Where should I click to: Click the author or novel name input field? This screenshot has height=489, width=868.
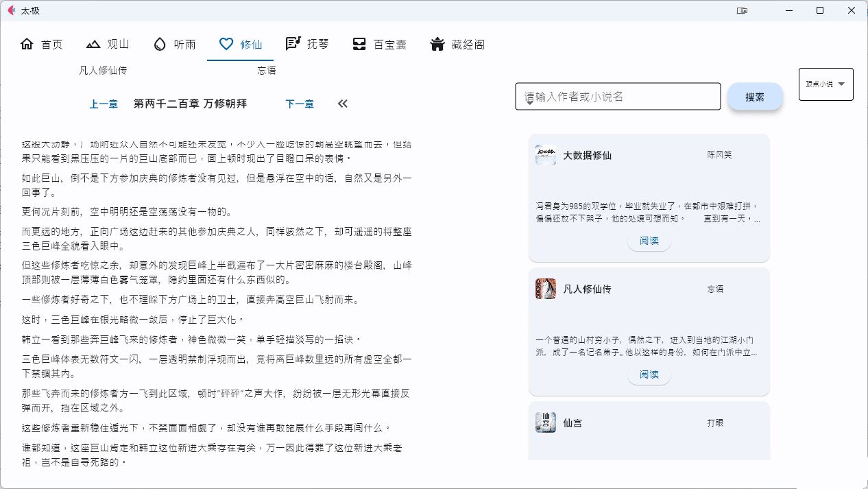[617, 97]
